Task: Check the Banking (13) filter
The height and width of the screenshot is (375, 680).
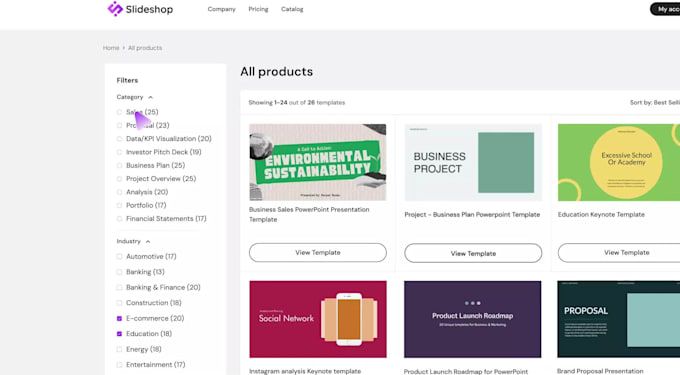Action: pos(119,272)
